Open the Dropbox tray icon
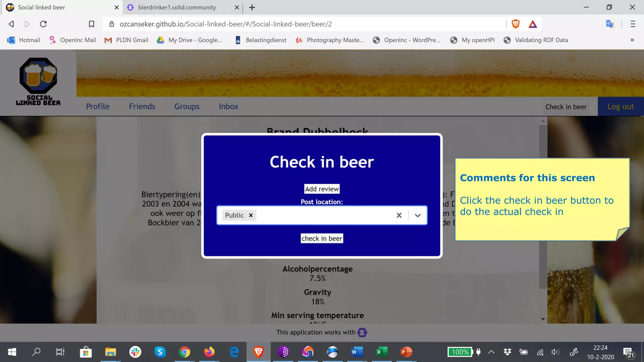Screen dimensions: 644x362 (507, 352)
